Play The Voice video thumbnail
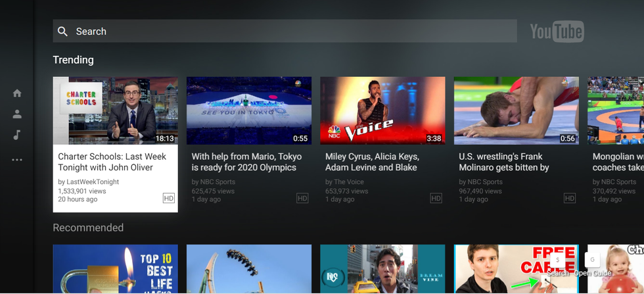Image resolution: width=644 pixels, height=294 pixels. tap(382, 110)
